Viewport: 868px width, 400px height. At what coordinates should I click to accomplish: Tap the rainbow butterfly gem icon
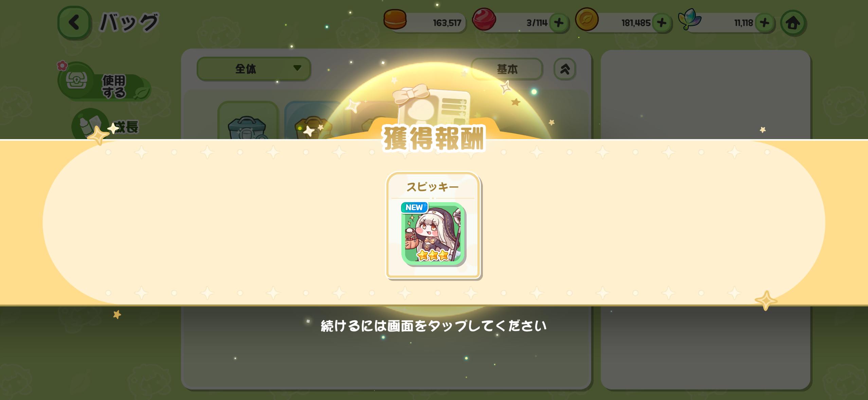[x=689, y=19]
